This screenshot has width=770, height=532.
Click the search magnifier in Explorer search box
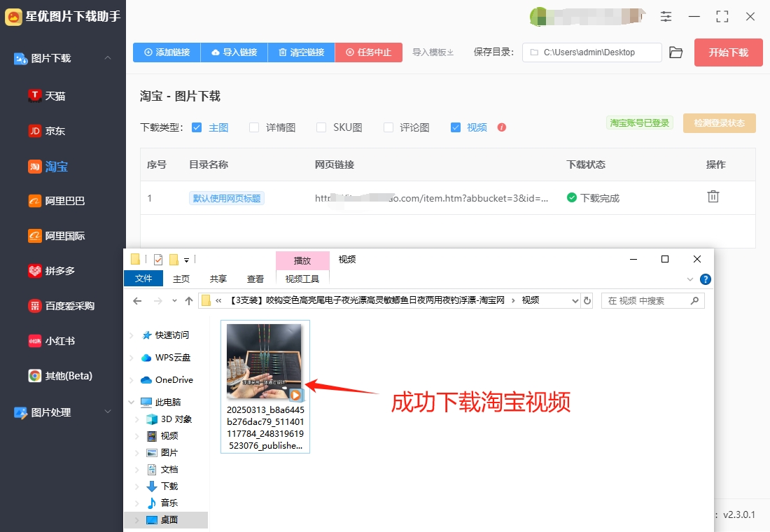[694, 300]
